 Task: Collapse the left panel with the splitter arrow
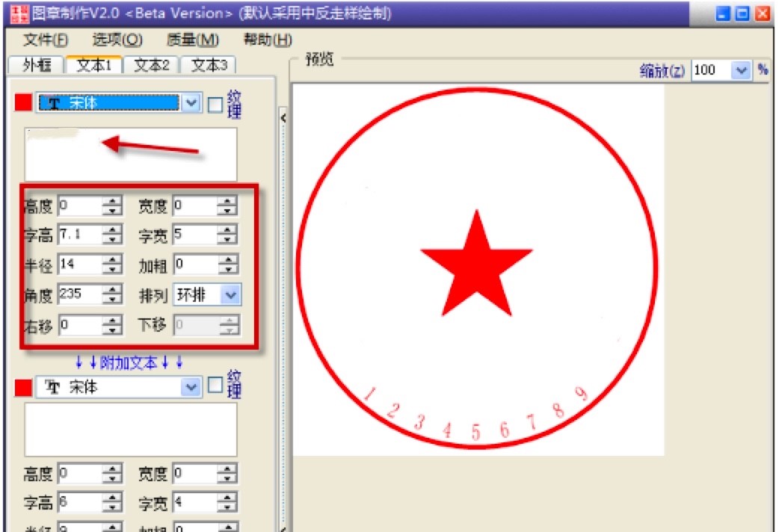point(283,118)
